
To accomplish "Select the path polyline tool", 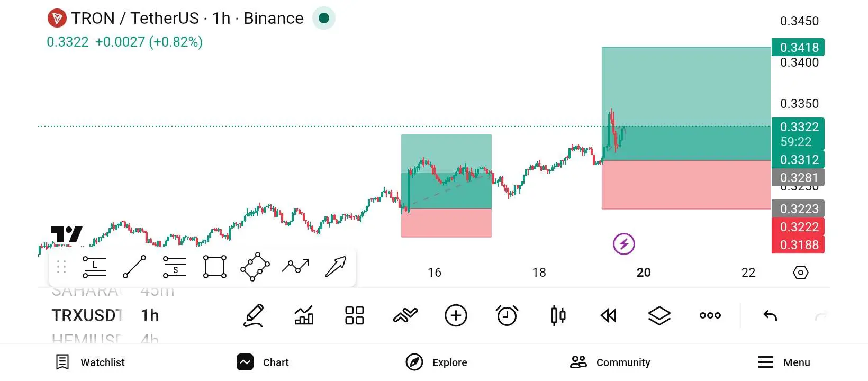I will (x=295, y=266).
